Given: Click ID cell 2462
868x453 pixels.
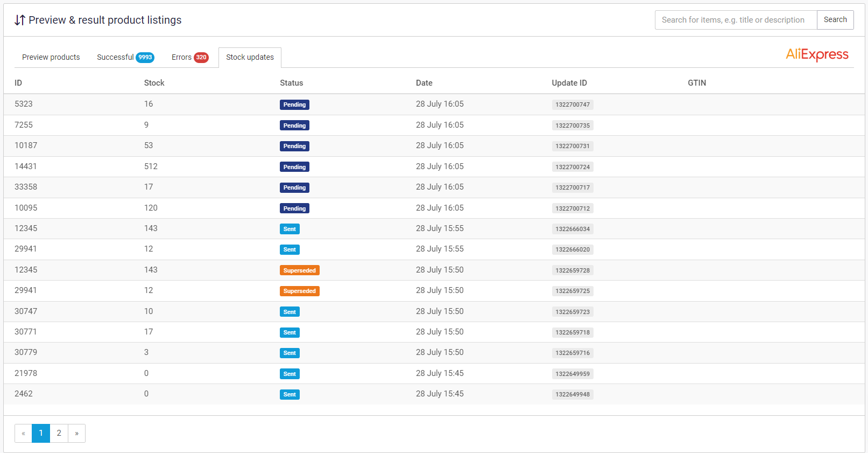Looking at the screenshot, I should pyautogui.click(x=24, y=394).
